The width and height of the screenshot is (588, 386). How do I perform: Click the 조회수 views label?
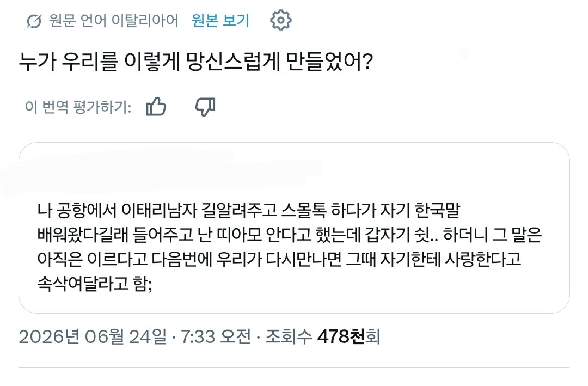(x=289, y=336)
